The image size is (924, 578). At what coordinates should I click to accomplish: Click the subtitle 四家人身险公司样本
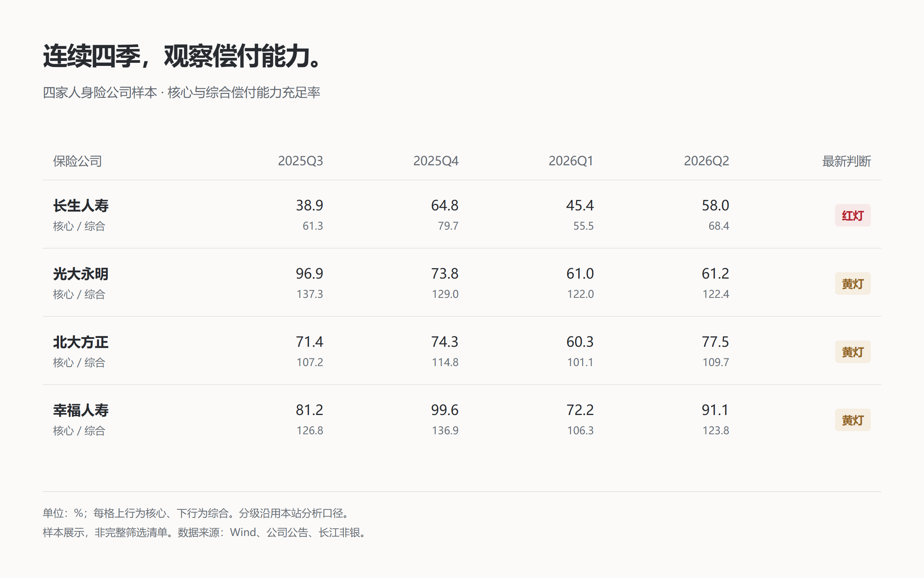[x=100, y=92]
